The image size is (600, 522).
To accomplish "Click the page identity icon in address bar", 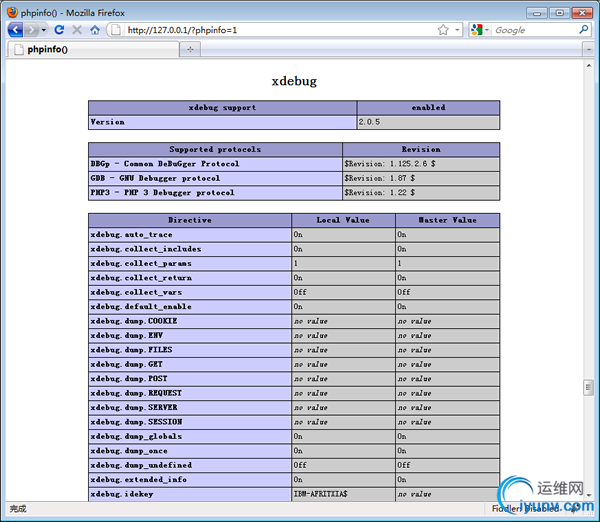I will pos(116,30).
